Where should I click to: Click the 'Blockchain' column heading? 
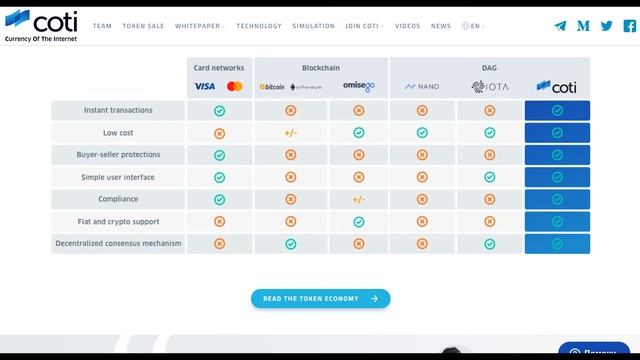[x=321, y=68]
